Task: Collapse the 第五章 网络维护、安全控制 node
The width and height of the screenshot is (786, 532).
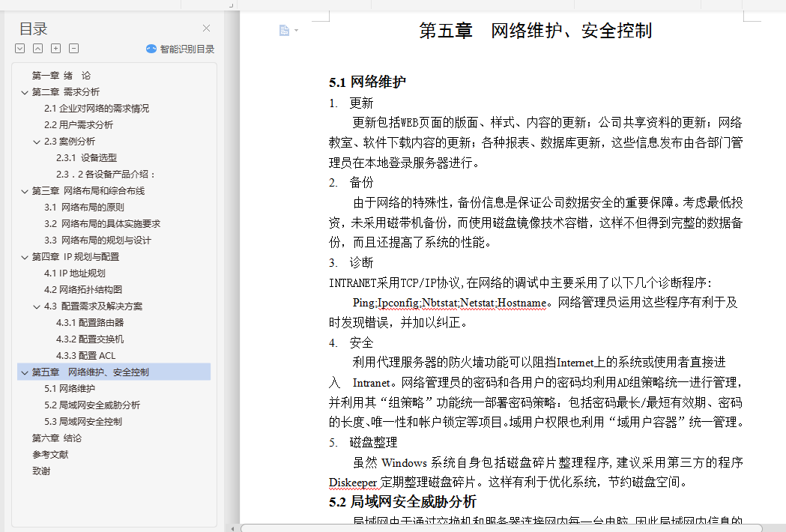Action: click(x=25, y=372)
